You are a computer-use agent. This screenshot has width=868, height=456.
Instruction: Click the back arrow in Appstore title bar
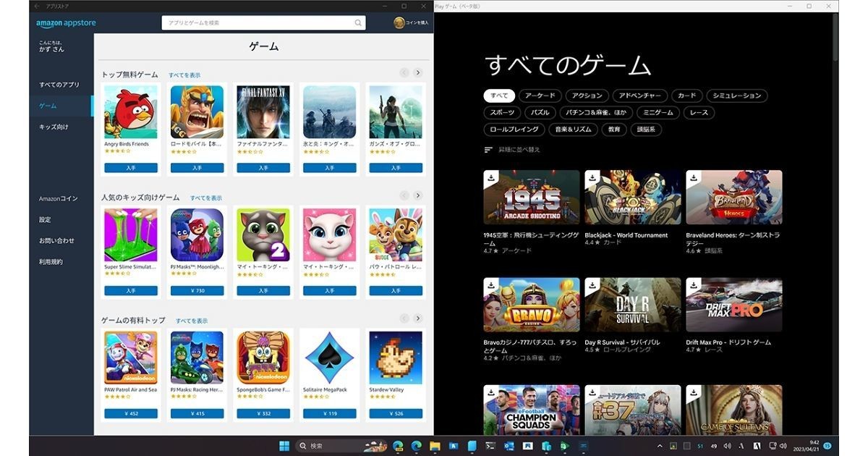tap(37, 6)
